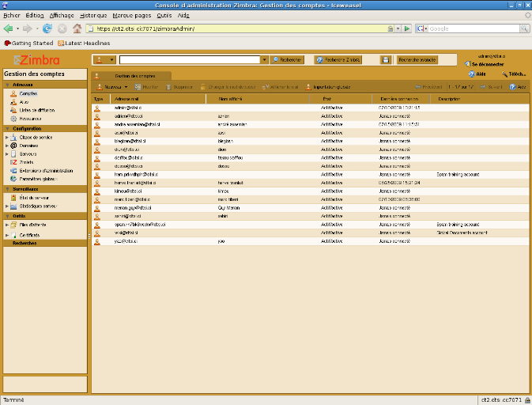Click the browser Reload button

click(x=47, y=28)
